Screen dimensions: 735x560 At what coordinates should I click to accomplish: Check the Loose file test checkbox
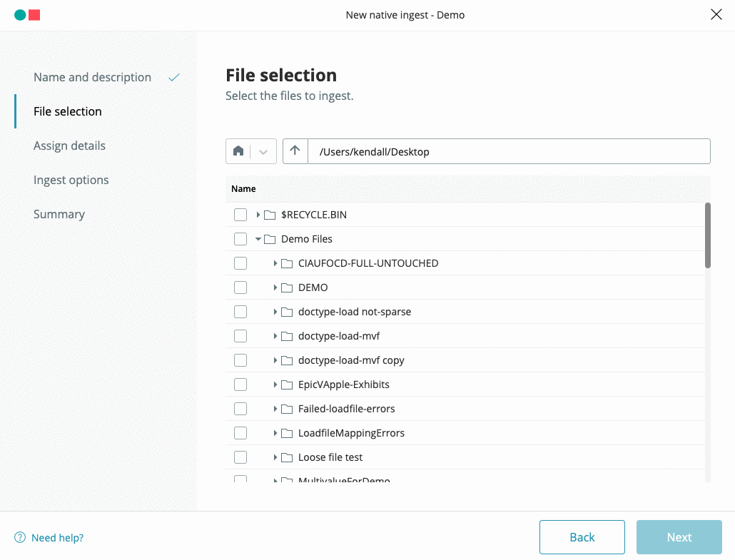(240, 457)
